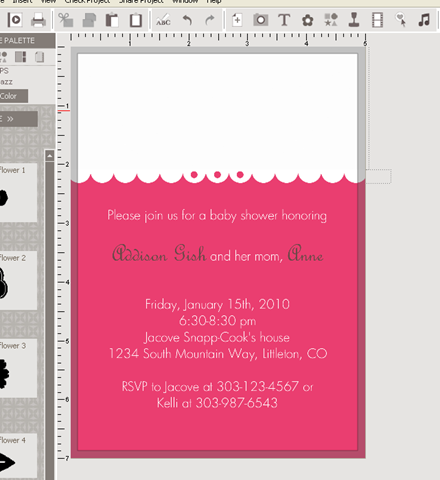440x480 pixels.
Task: Select the Cut scissors icon
Action: (x=66, y=20)
